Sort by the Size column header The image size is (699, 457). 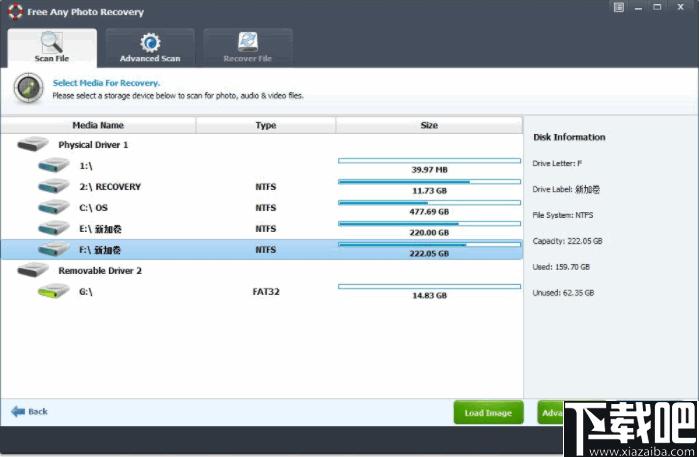[x=429, y=125]
